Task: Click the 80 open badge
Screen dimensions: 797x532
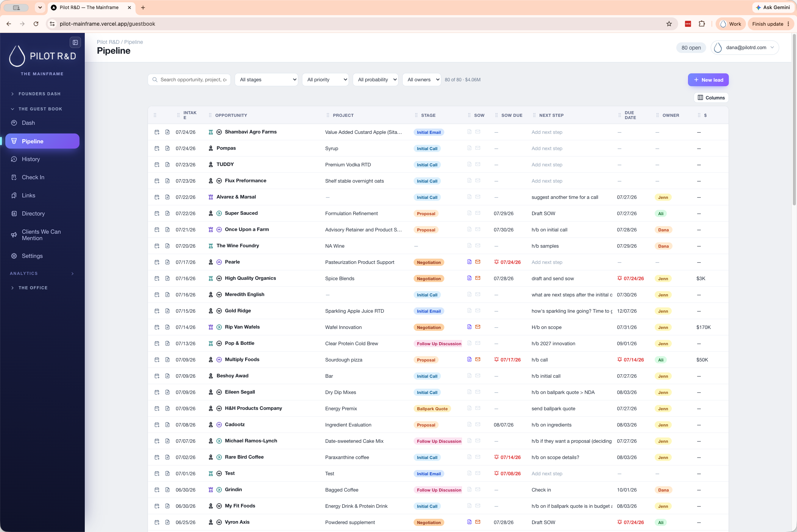Action: pyautogui.click(x=691, y=48)
